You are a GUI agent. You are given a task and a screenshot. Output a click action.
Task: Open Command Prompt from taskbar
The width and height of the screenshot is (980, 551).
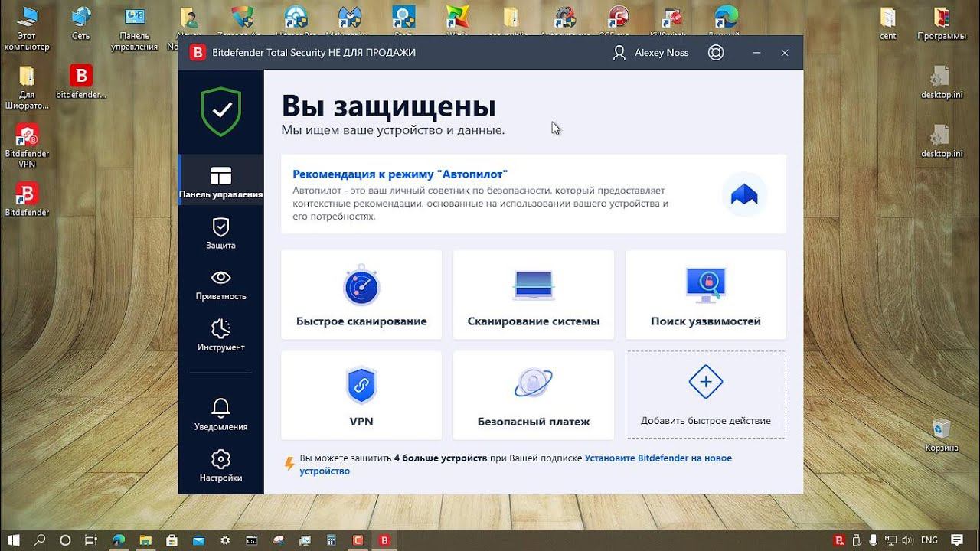[x=251, y=540]
